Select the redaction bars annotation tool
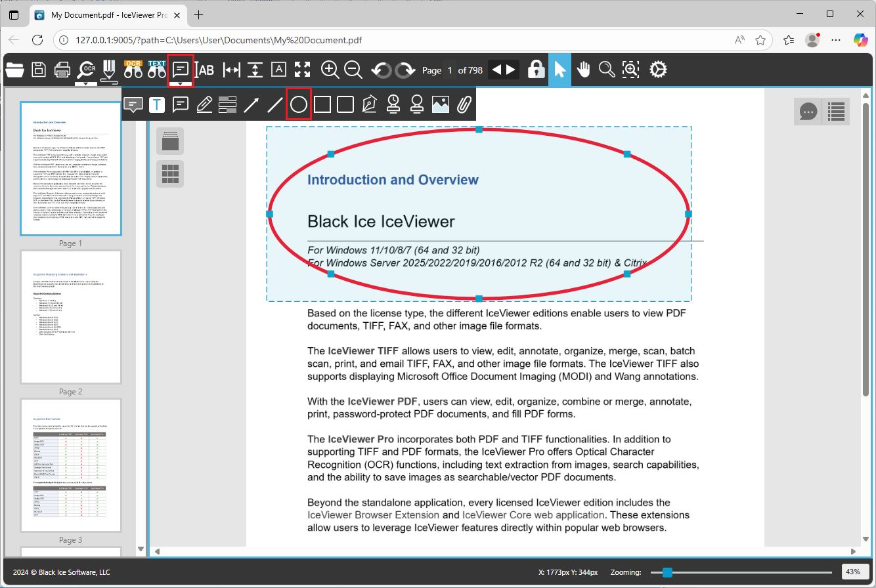876x588 pixels. [x=228, y=105]
